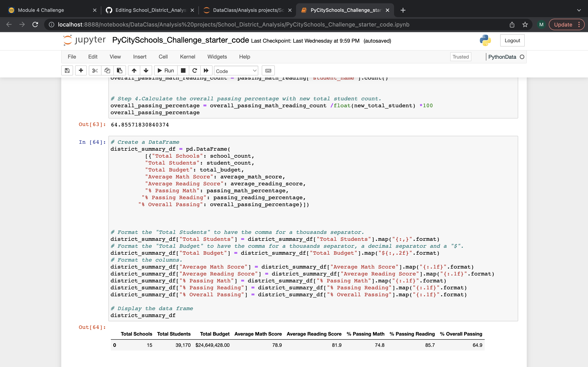The image size is (588, 367).
Task: Save the notebook using the save icon
Action: point(67,70)
